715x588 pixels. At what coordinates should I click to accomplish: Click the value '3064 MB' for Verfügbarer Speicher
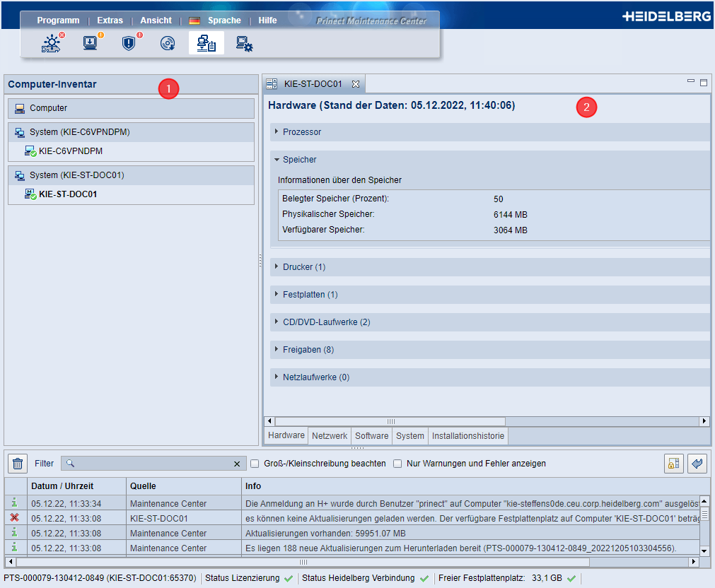point(510,230)
